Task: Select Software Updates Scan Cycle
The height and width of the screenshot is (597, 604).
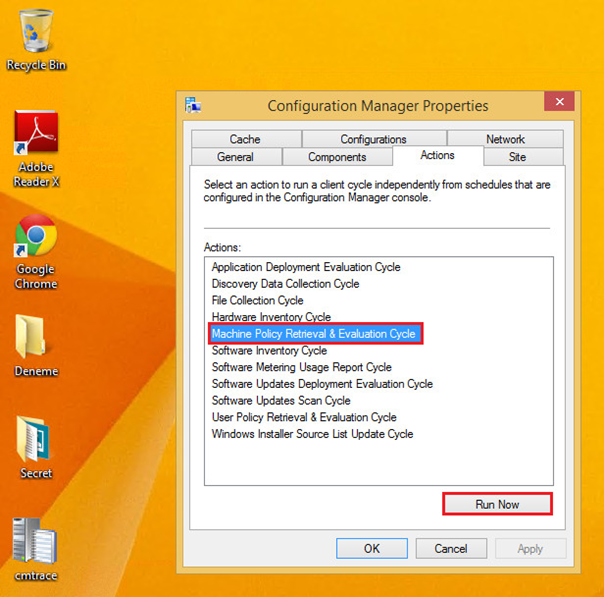Action: pyautogui.click(x=281, y=400)
